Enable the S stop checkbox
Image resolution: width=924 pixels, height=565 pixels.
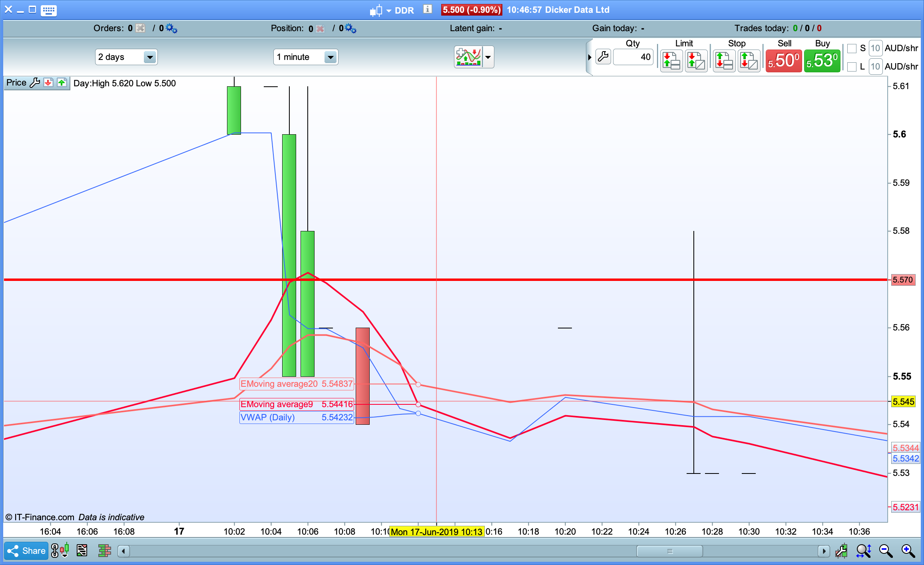pyautogui.click(x=852, y=48)
